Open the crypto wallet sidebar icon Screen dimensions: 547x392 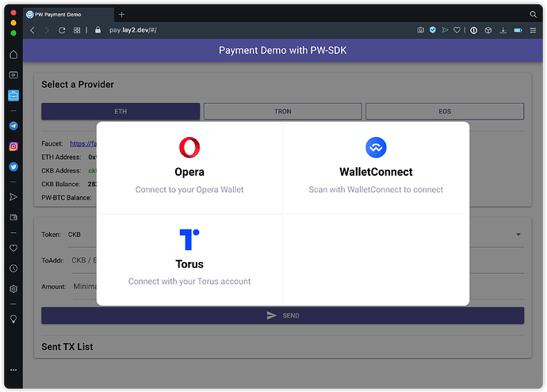click(13, 218)
